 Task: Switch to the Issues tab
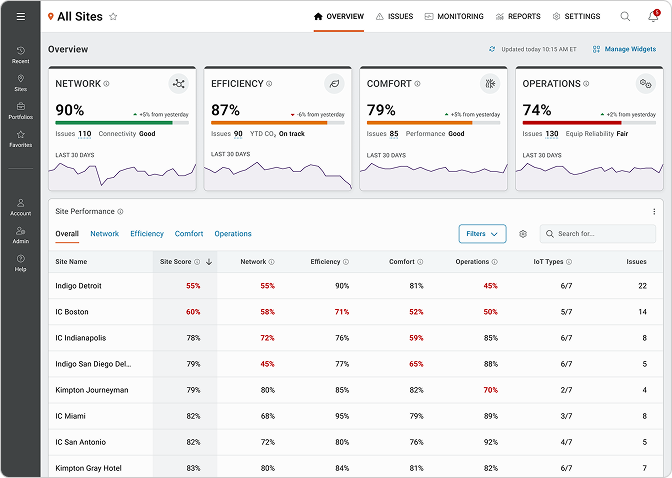tap(394, 17)
